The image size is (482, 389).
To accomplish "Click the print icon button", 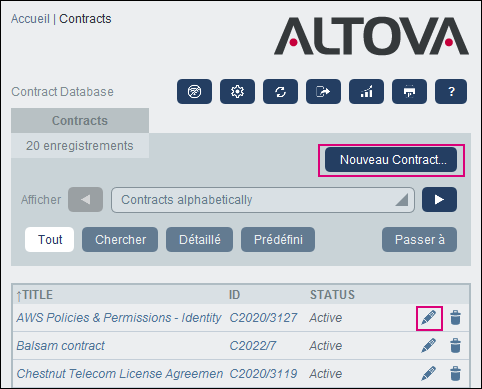I will coord(409,91).
